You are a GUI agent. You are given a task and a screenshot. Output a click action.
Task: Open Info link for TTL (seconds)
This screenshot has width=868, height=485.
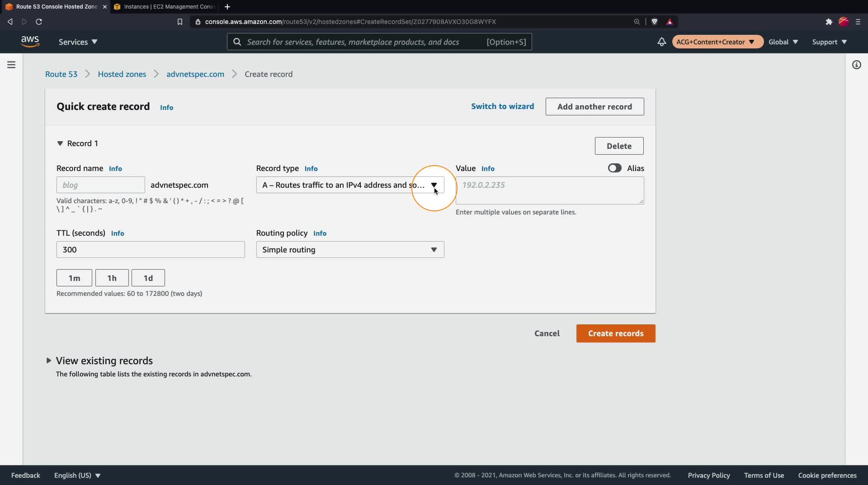pyautogui.click(x=118, y=233)
